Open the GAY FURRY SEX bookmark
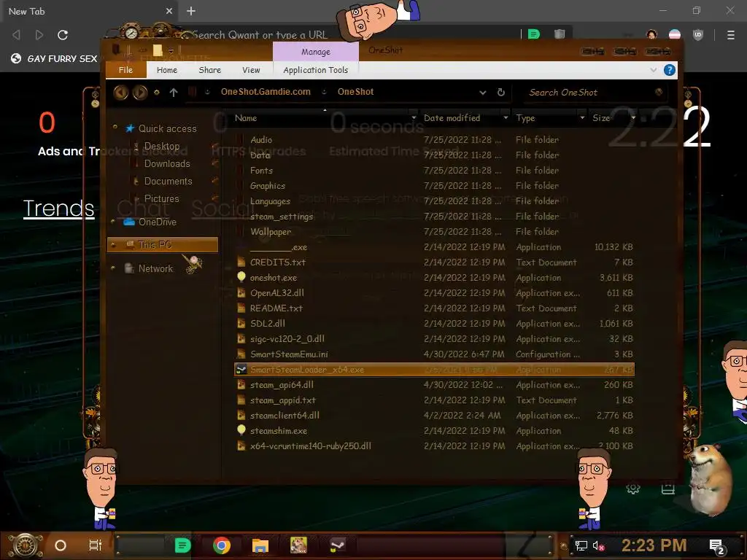Image resolution: width=747 pixels, height=560 pixels. (x=55, y=58)
